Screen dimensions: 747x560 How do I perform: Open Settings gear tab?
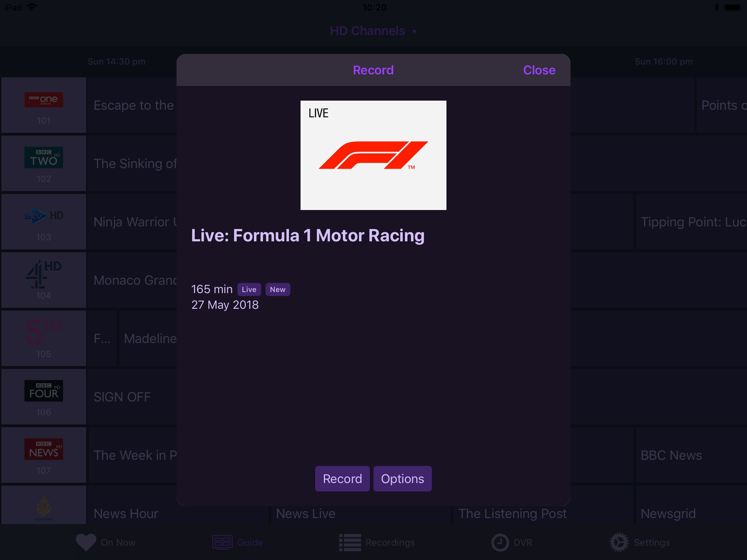(x=640, y=542)
